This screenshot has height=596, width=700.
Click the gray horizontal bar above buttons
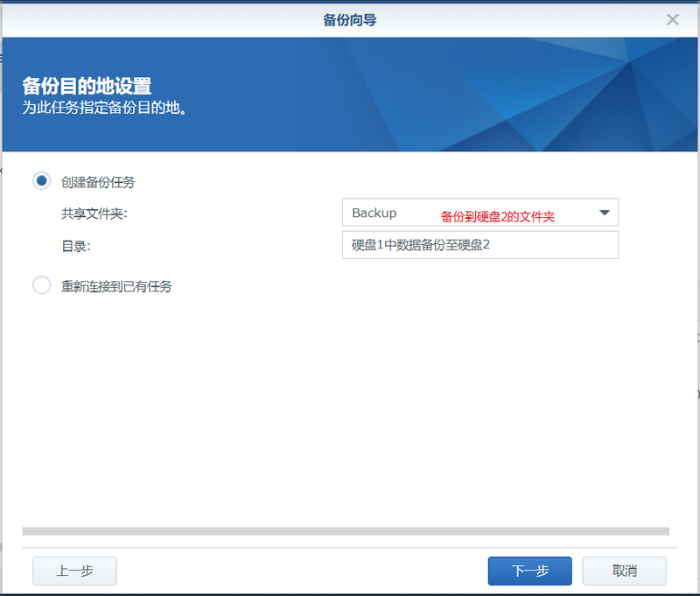pyautogui.click(x=346, y=530)
